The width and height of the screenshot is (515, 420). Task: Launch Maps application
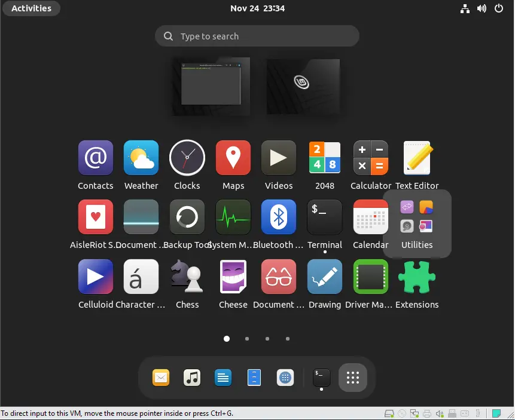click(233, 158)
